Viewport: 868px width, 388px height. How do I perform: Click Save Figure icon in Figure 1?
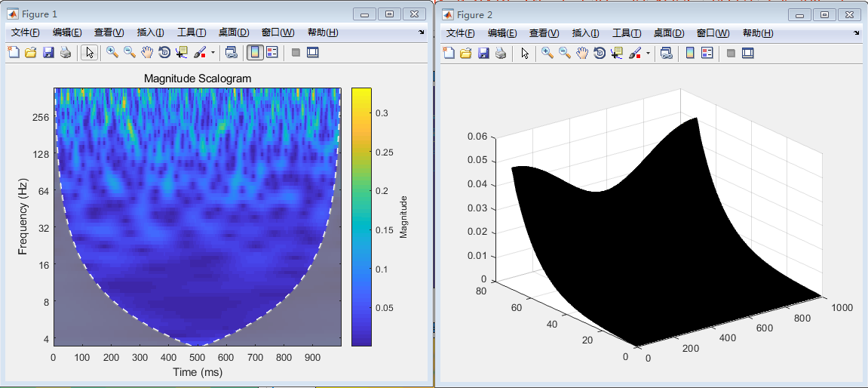(48, 53)
